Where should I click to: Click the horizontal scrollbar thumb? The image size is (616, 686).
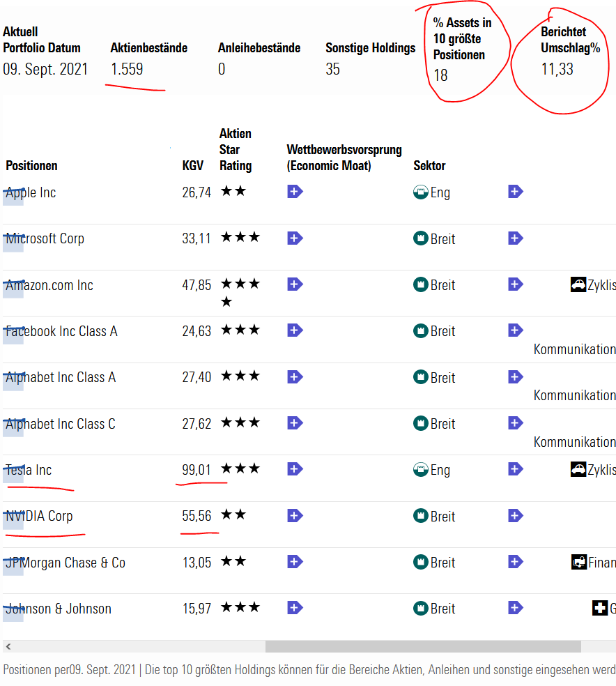point(422,647)
